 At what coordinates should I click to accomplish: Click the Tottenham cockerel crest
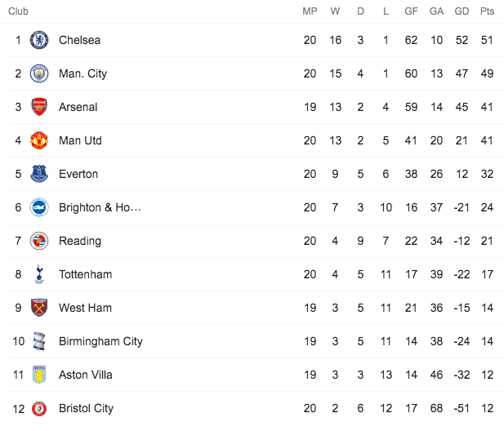(39, 274)
